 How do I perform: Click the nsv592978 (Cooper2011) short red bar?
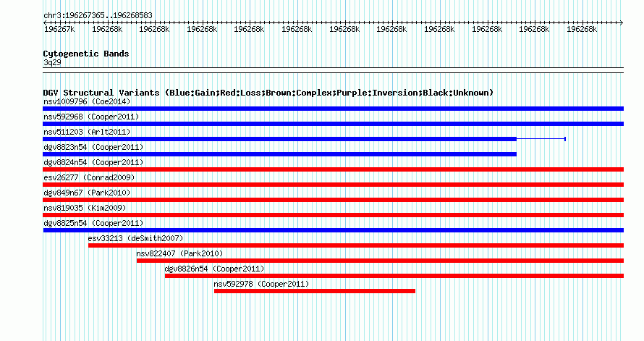[315, 291]
